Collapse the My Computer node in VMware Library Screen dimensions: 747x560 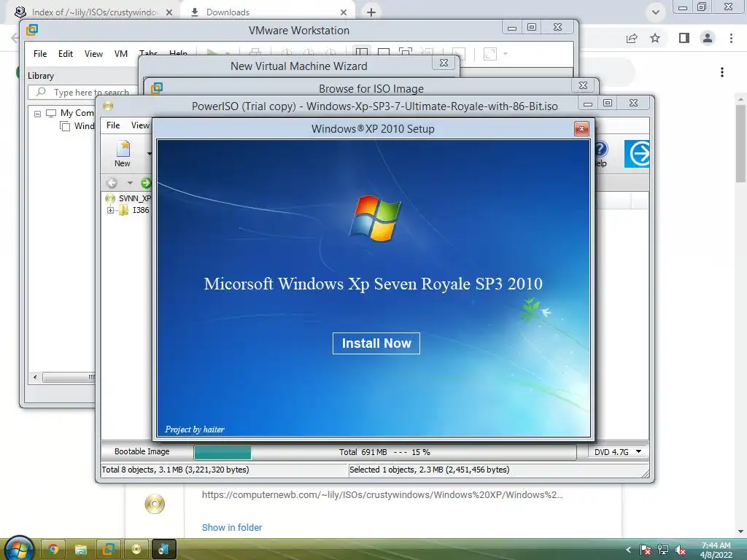pyautogui.click(x=37, y=113)
